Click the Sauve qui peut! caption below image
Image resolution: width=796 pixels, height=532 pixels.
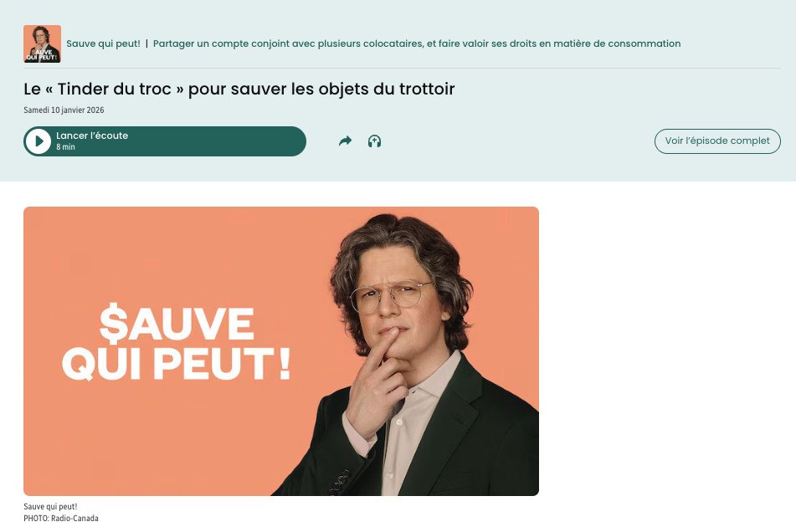click(50, 507)
